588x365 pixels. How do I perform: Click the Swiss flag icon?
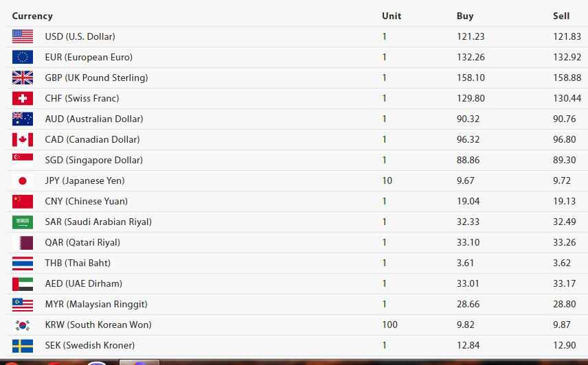pos(23,99)
